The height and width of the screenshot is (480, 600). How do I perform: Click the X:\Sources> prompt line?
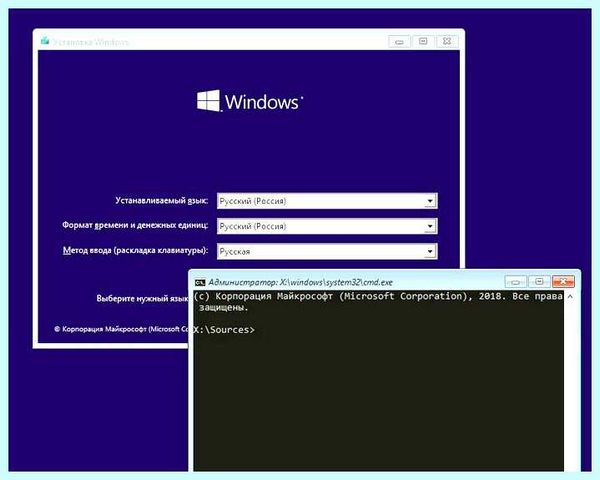pyautogui.click(x=224, y=330)
